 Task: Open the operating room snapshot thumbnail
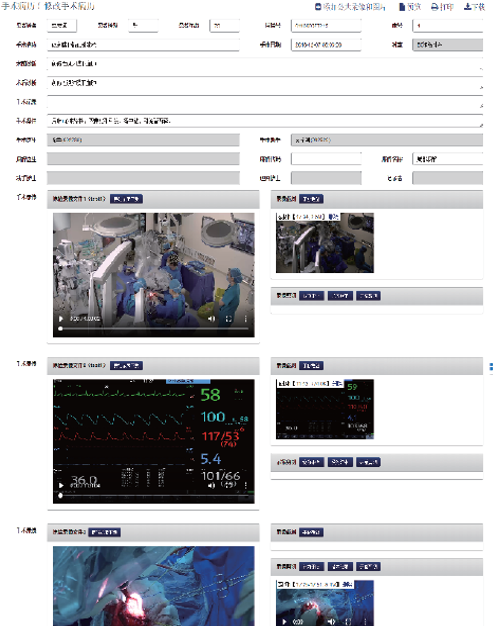(x=325, y=243)
